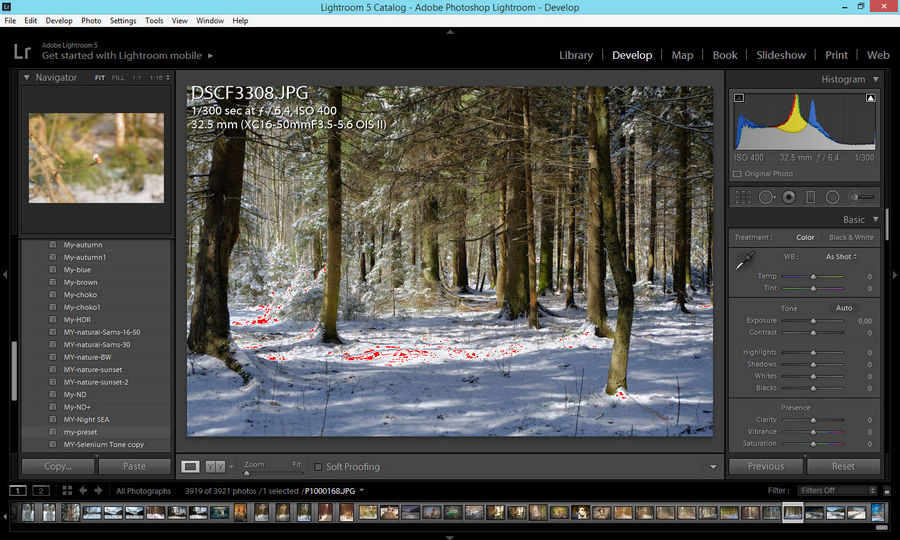Image resolution: width=900 pixels, height=540 pixels.
Task: Switch to Loupe view in toolbar
Action: (190, 466)
